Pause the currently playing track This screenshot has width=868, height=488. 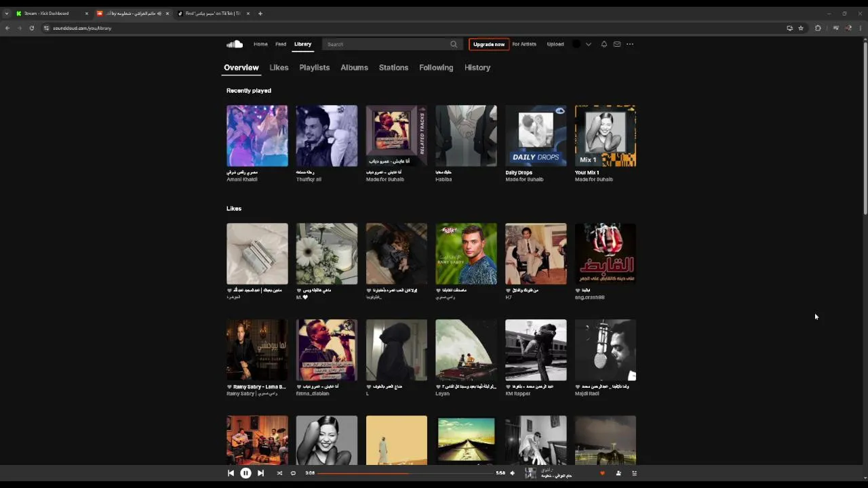[245, 473]
